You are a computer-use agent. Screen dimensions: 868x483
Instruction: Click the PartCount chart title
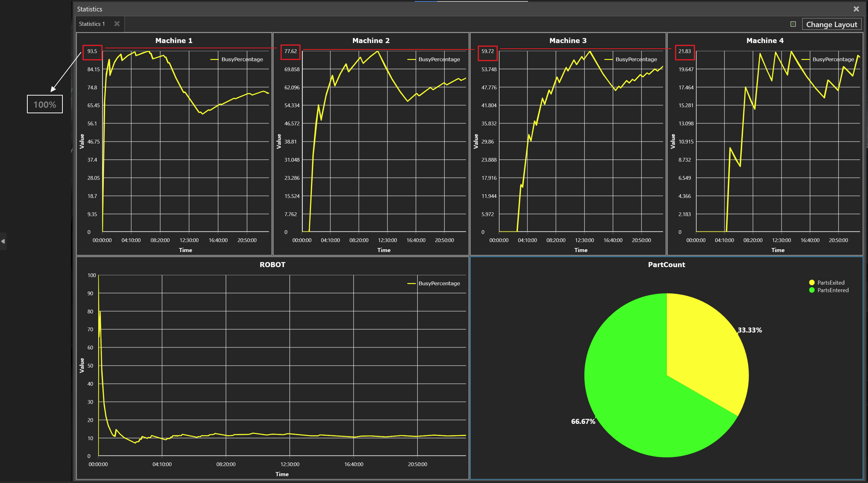[666, 265]
